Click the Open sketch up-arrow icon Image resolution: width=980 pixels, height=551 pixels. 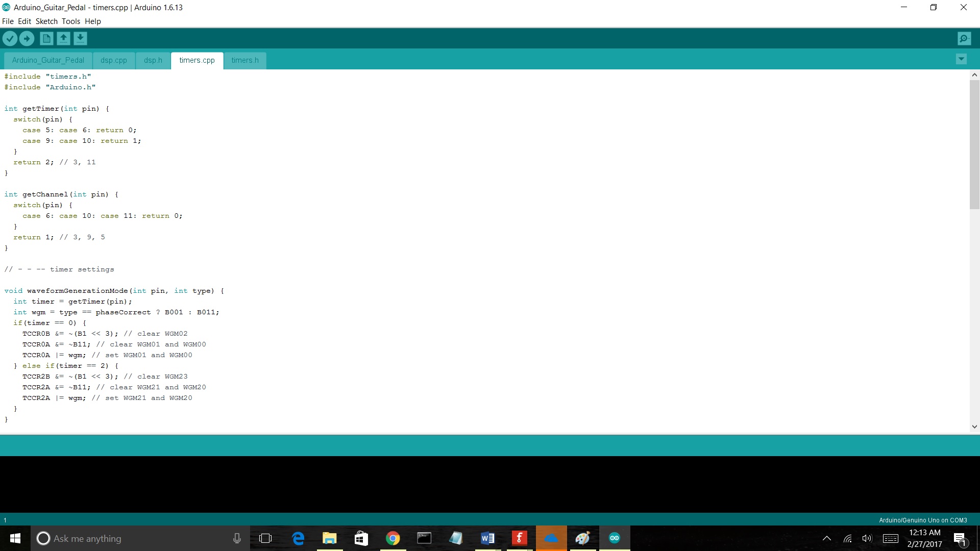click(63, 38)
